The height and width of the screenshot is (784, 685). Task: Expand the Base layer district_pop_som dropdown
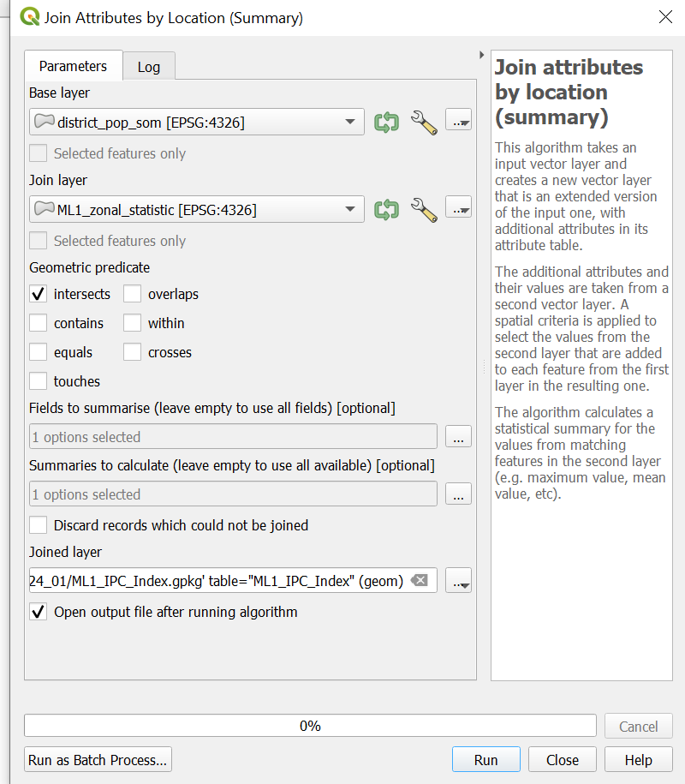click(x=349, y=123)
